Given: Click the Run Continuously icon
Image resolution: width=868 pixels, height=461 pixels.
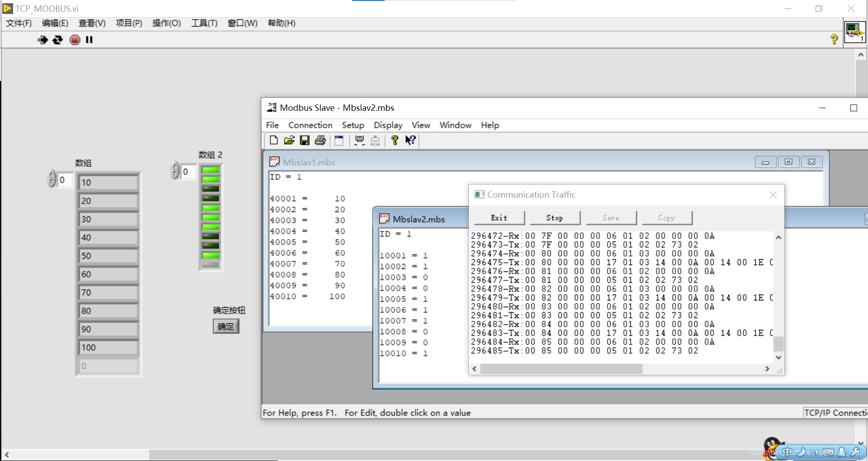Looking at the screenshot, I should click(57, 40).
